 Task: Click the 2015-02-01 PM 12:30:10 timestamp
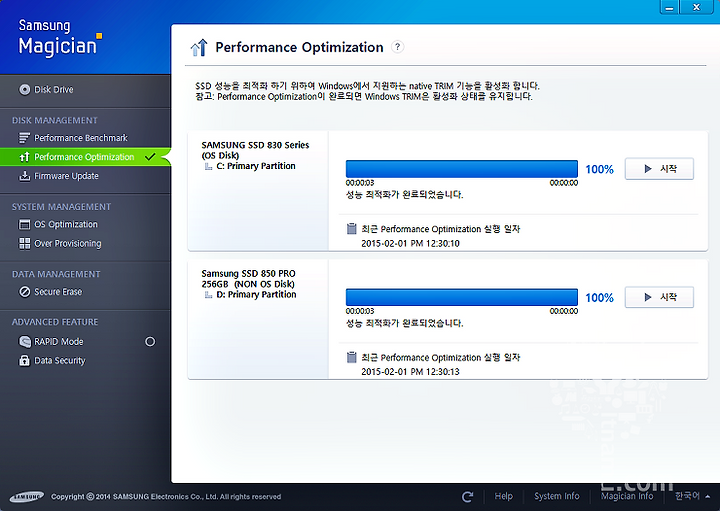point(410,243)
